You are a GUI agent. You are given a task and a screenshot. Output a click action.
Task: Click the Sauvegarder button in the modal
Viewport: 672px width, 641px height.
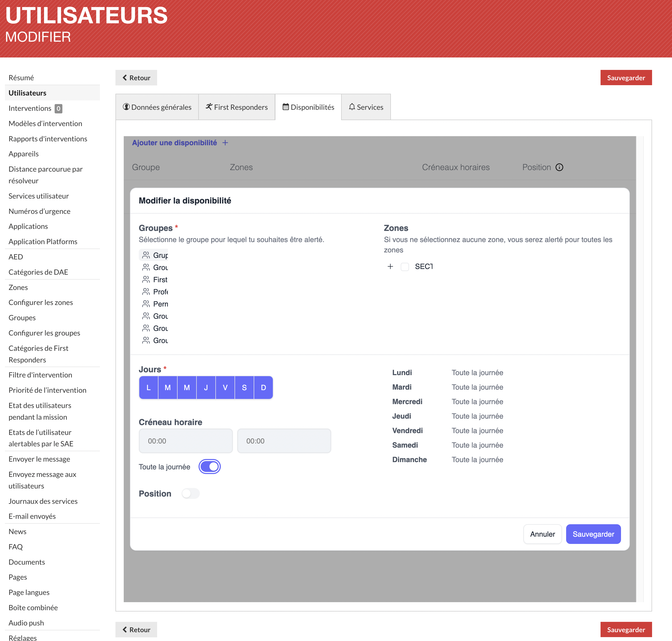[593, 534]
